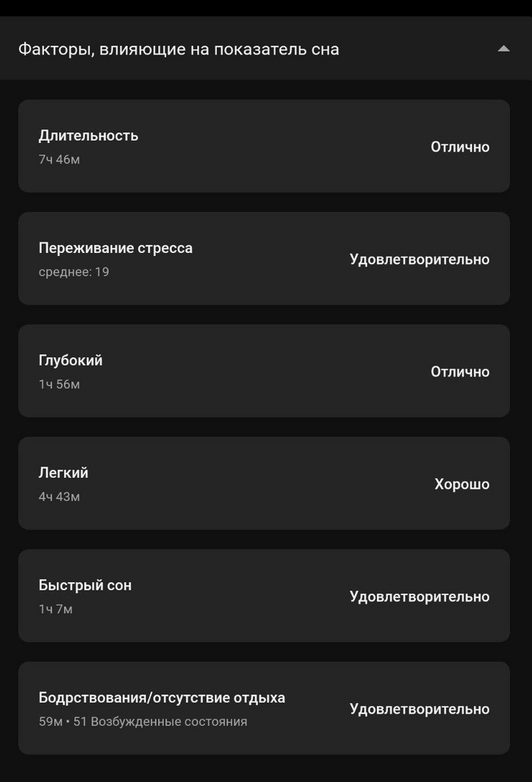
Task: Tap the Удовлетворительно rating for Переживание стресса
Action: [420, 259]
